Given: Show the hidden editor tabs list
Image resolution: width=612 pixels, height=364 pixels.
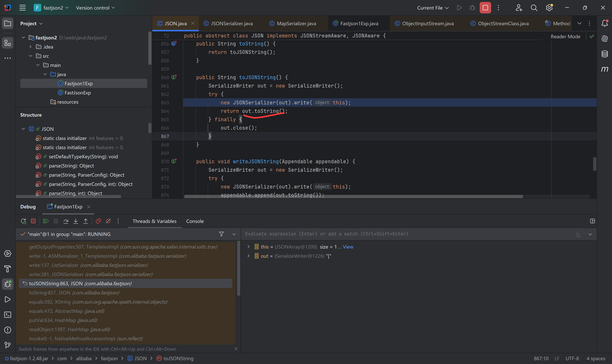Looking at the screenshot, I should pyautogui.click(x=579, y=24).
